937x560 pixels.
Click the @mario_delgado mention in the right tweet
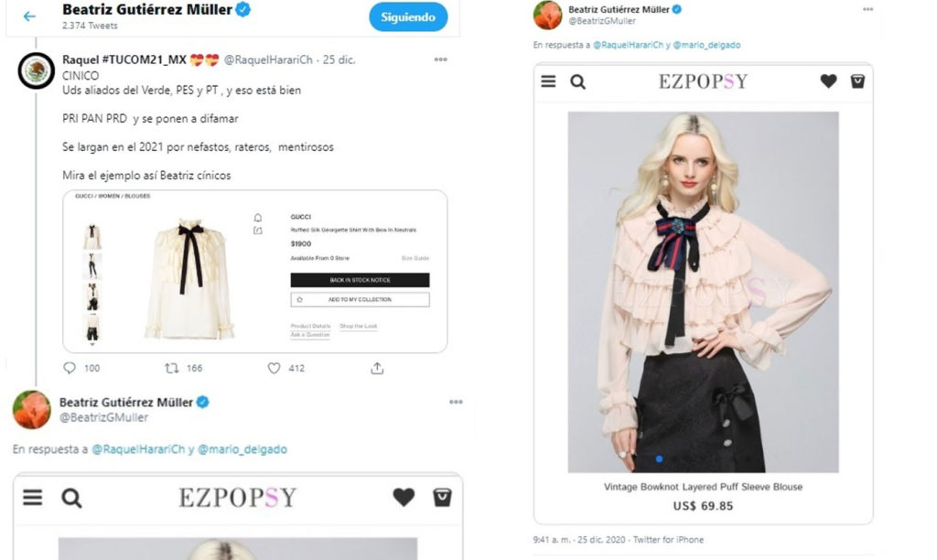(x=707, y=45)
